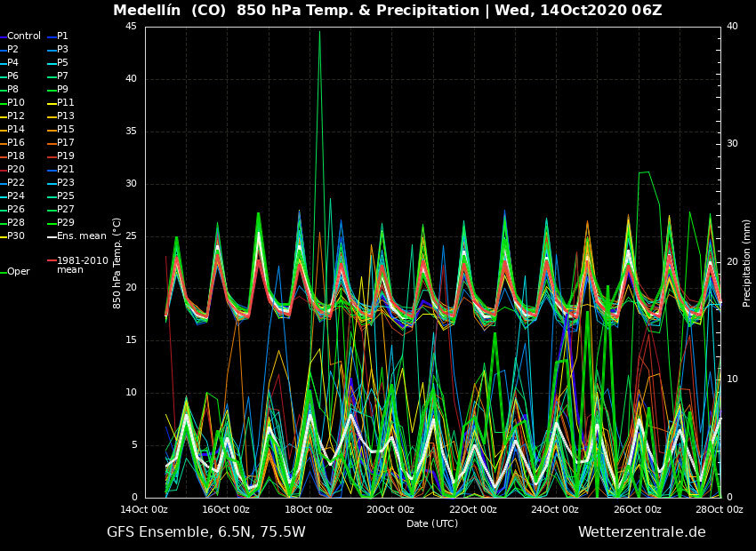Click the 28Oct 00z date tick

pyautogui.click(x=719, y=509)
